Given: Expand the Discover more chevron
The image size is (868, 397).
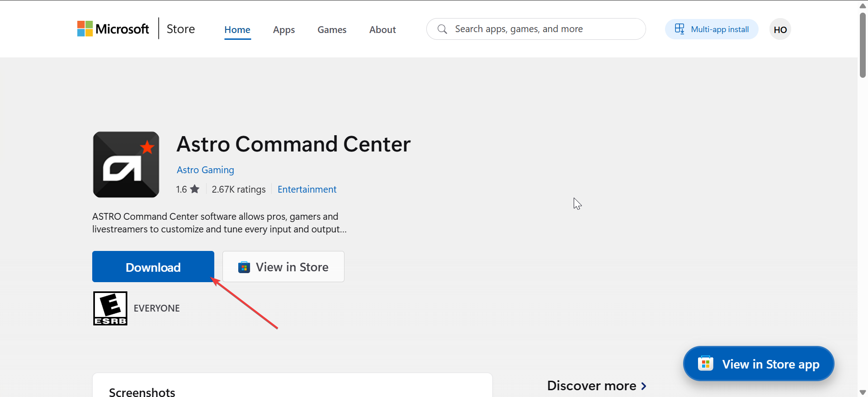Looking at the screenshot, I should tap(644, 386).
